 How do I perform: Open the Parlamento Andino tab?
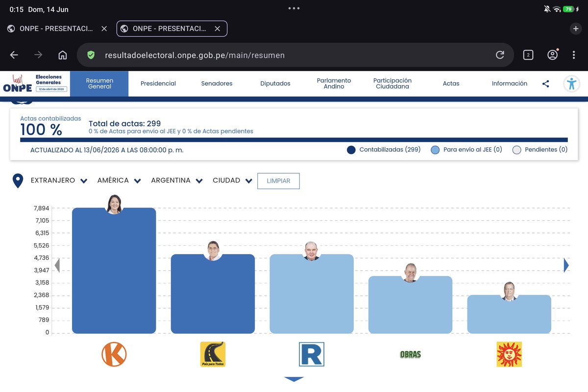click(x=334, y=84)
